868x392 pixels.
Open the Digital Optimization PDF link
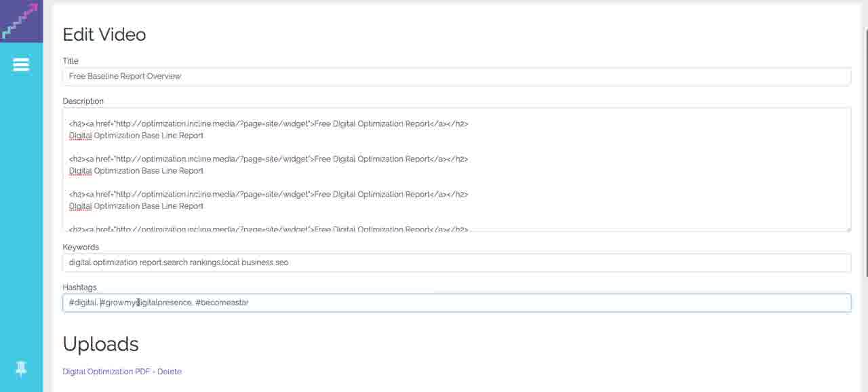pyautogui.click(x=107, y=372)
